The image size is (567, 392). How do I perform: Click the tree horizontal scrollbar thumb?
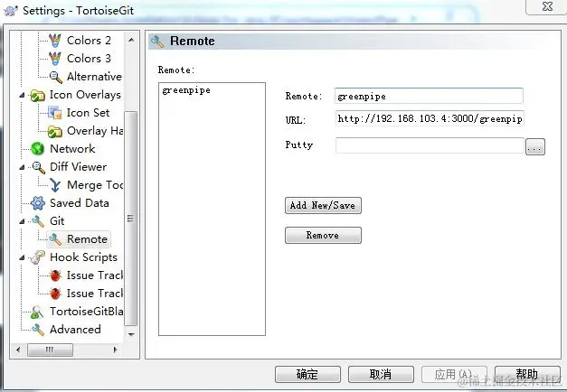51,350
